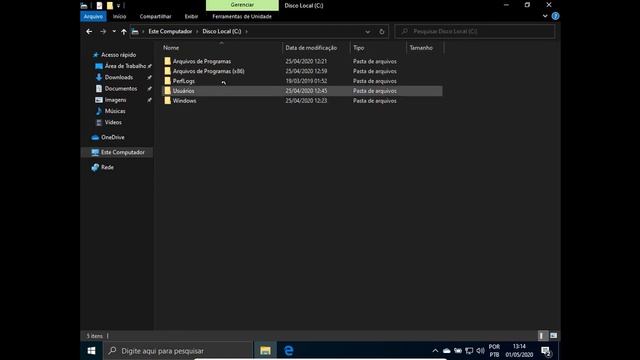Switch to Large icons view in the status bar
This screenshot has height=360, width=640.
(553, 336)
